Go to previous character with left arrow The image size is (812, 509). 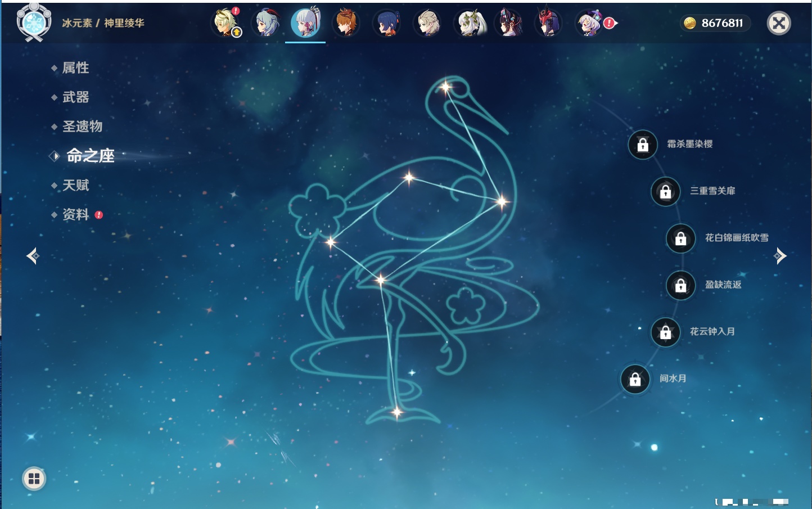click(33, 256)
